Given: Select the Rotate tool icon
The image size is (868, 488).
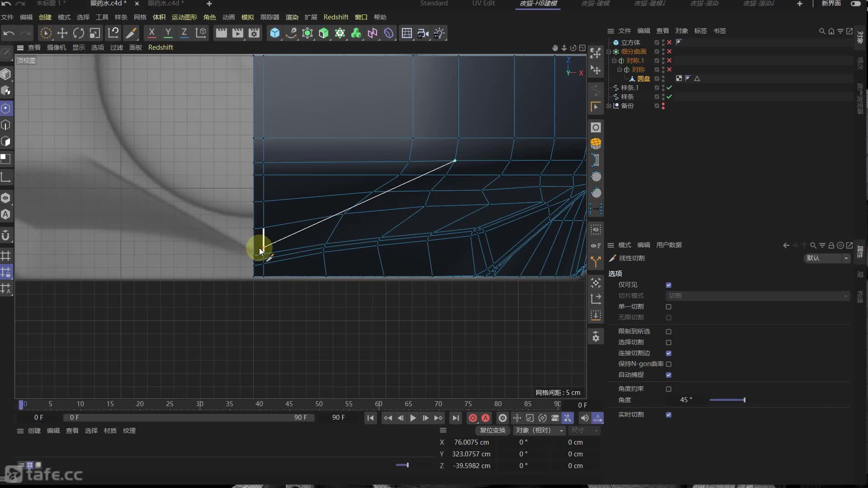Looking at the screenshot, I should pos(78,33).
